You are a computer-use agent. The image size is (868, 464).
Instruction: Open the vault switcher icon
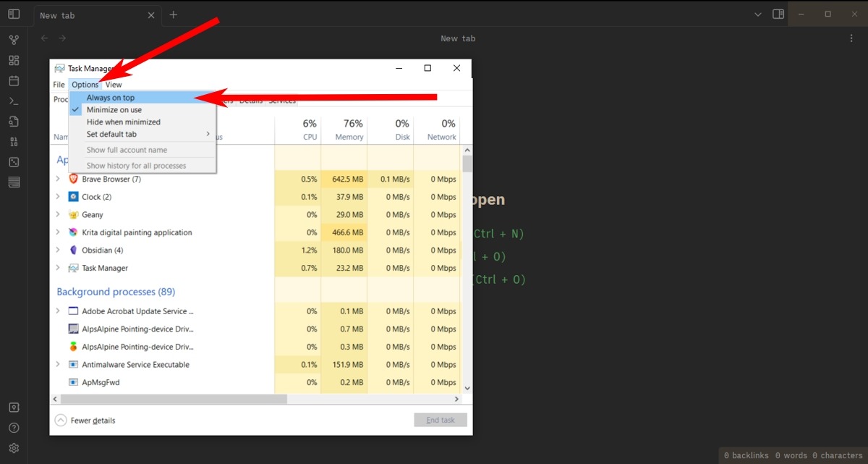coord(14,408)
